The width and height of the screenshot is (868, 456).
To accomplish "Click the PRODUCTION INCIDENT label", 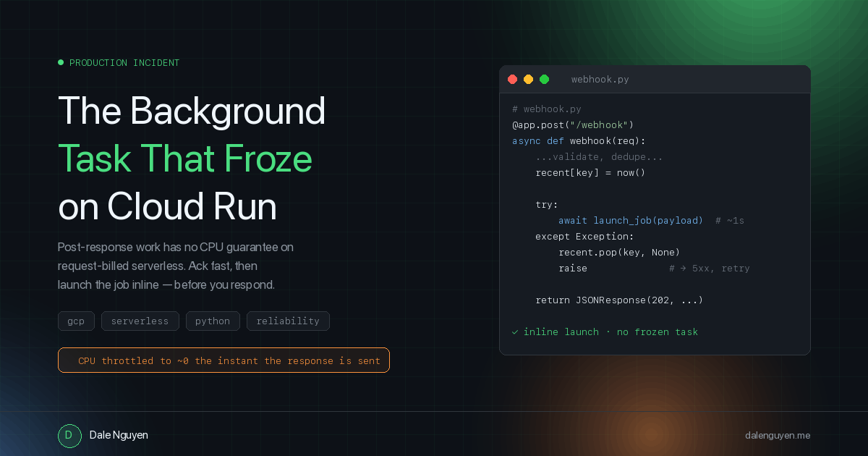I will (124, 63).
